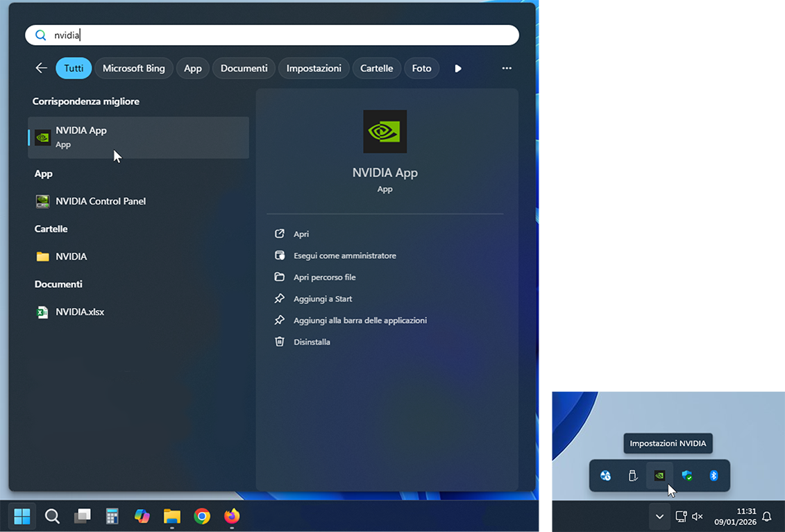Filter results by Documenti
785x532 pixels.
click(244, 68)
